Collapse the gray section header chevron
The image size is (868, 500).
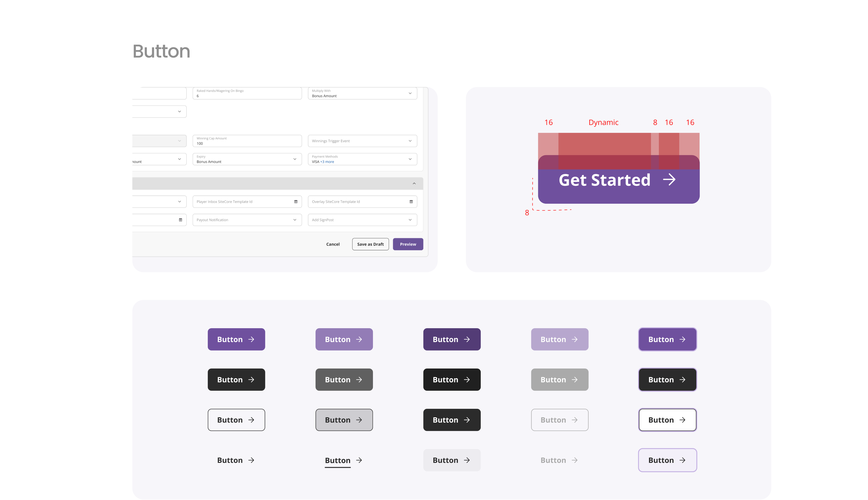414,183
